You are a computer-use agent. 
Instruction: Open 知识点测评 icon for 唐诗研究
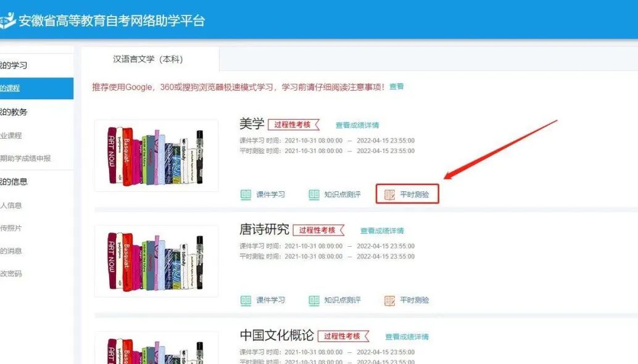[x=313, y=300]
